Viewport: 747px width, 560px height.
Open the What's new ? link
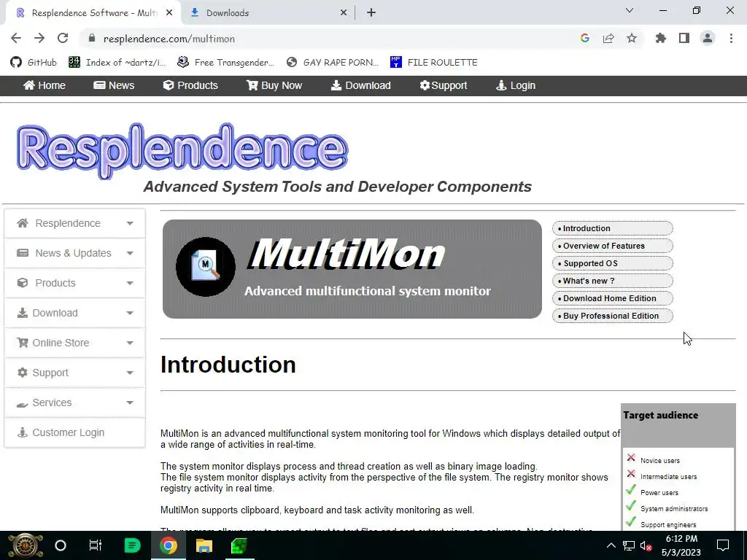(x=612, y=281)
